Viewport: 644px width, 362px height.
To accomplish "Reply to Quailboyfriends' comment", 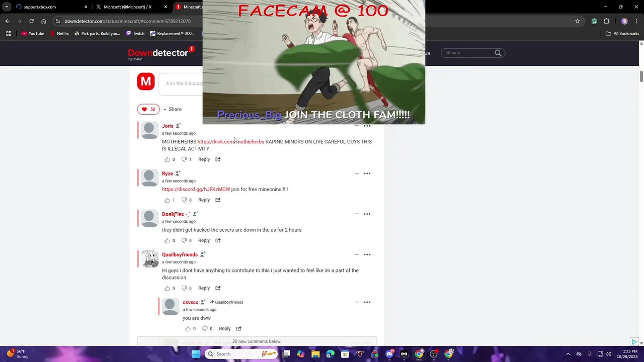I will click(204, 288).
